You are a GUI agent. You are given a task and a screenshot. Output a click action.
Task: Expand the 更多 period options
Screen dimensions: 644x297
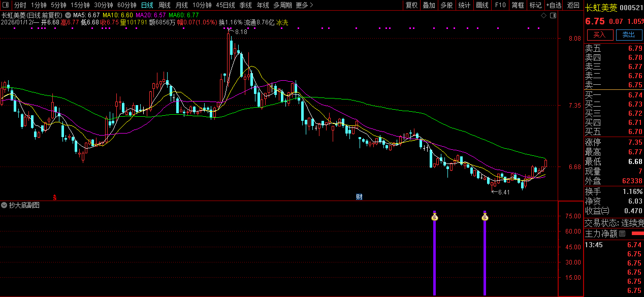pyautogui.click(x=304, y=5)
